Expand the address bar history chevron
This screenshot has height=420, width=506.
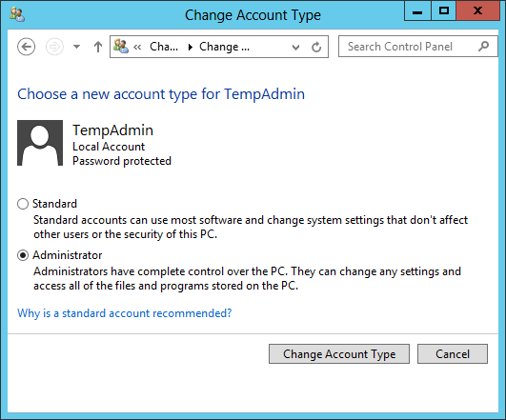pos(295,48)
